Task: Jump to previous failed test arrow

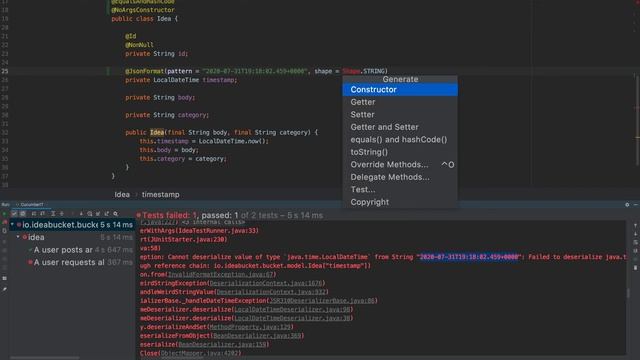Action: 72,213
